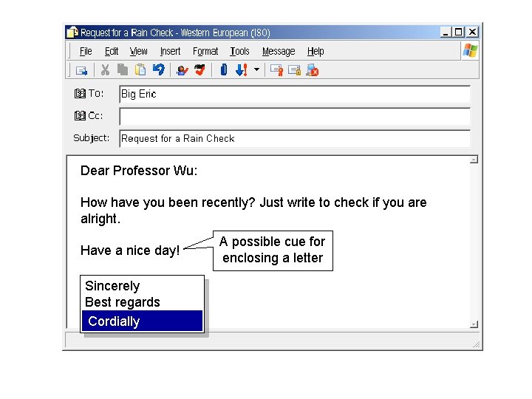This screenshot has width=532, height=399.
Task: Click the Copy icon in toolbar
Action: click(123, 69)
